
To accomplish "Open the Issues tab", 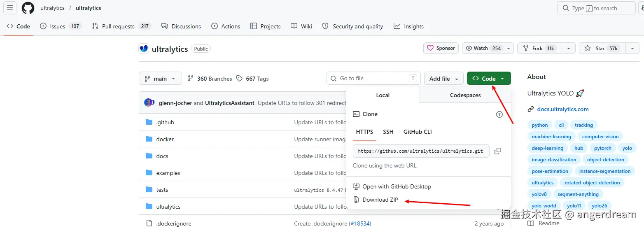I will (61, 26).
